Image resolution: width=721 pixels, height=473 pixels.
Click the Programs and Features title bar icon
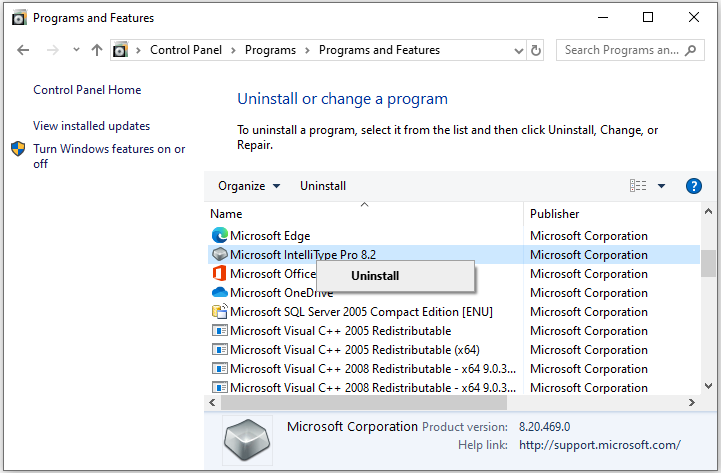click(x=19, y=18)
